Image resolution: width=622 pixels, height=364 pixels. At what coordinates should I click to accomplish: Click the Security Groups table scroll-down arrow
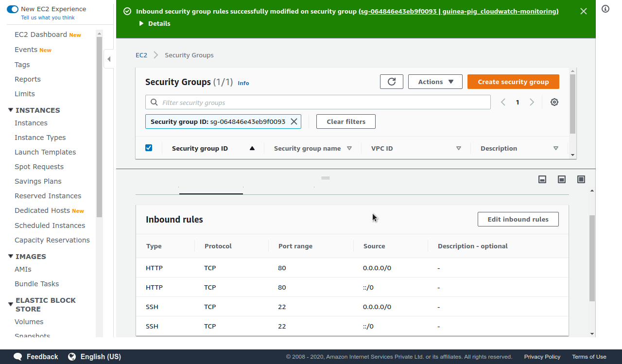pyautogui.click(x=573, y=155)
